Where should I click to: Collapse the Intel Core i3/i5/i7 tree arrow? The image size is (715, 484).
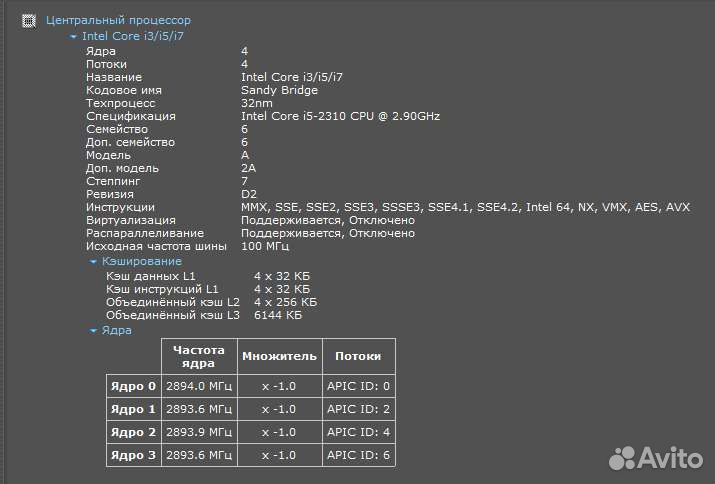pyautogui.click(x=73, y=36)
